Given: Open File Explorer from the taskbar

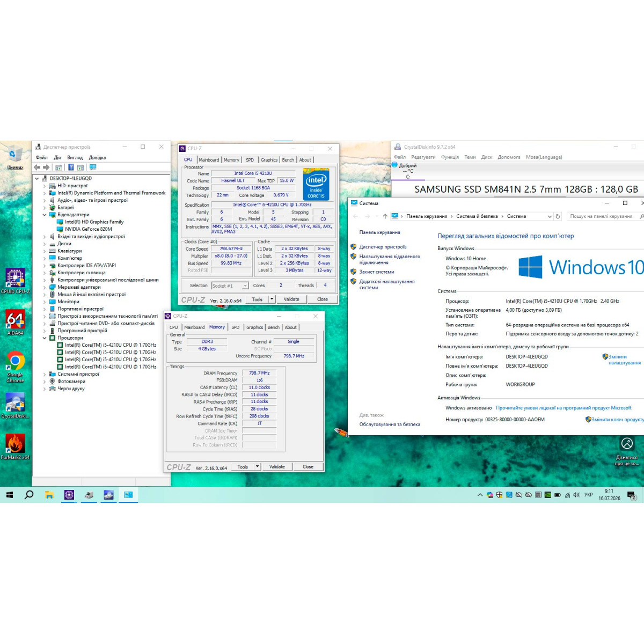Looking at the screenshot, I should (x=49, y=495).
